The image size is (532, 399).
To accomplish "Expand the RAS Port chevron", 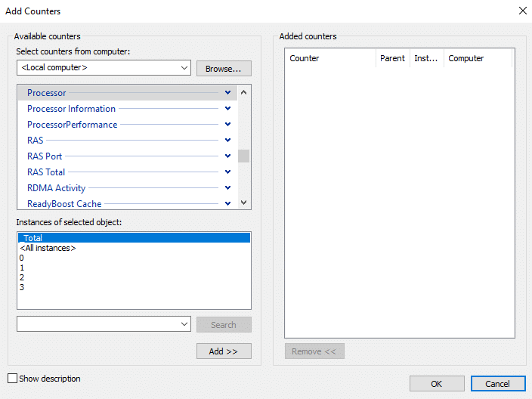I will [x=227, y=156].
